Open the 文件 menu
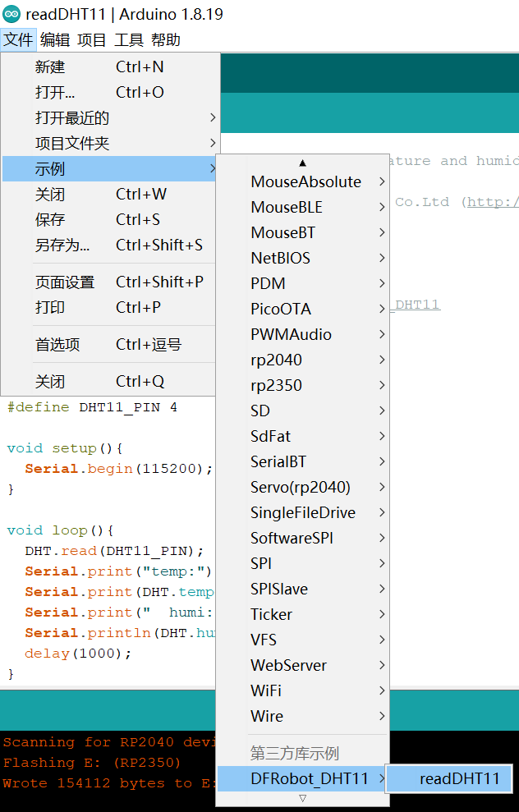Image resolution: width=519 pixels, height=812 pixels. pos(18,40)
